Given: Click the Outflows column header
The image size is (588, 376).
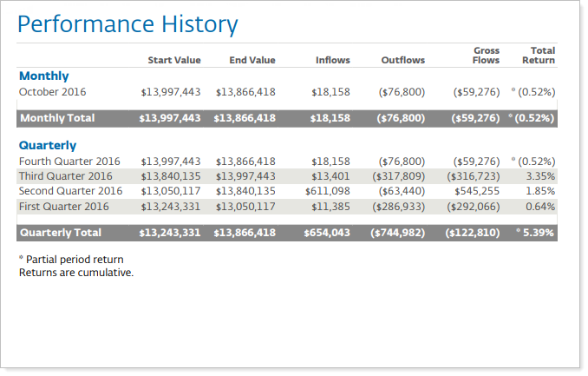Looking at the screenshot, I should (403, 61).
